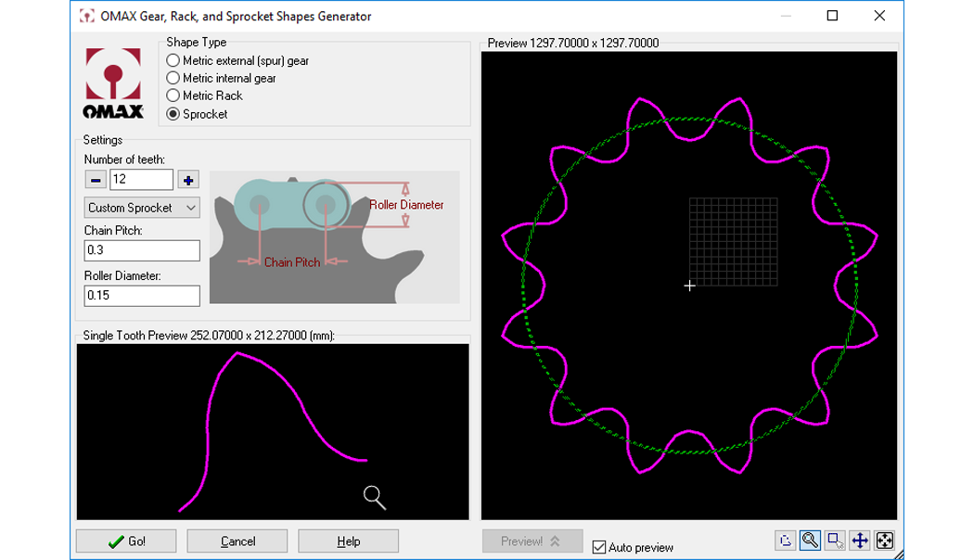This screenshot has height=560, width=974.
Task: Click the Chain Pitch input field
Action: click(142, 250)
